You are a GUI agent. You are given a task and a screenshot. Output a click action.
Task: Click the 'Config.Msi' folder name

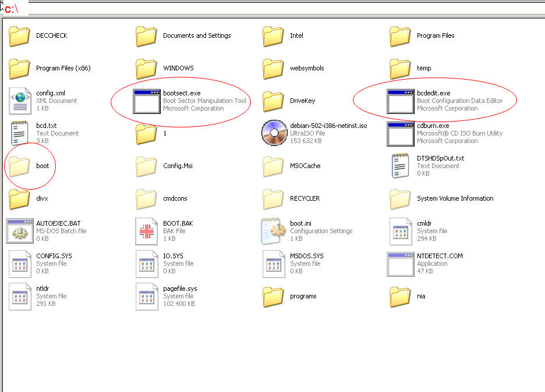[178, 166]
